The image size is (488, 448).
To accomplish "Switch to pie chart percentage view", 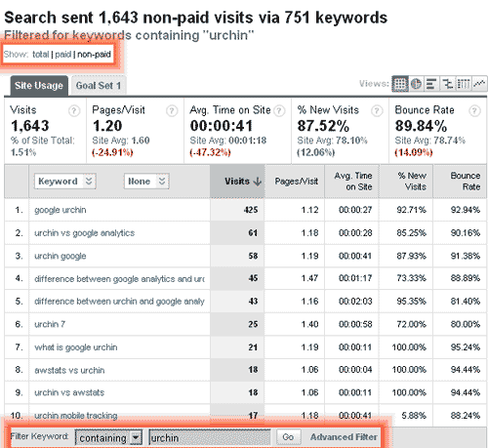I will click(416, 84).
